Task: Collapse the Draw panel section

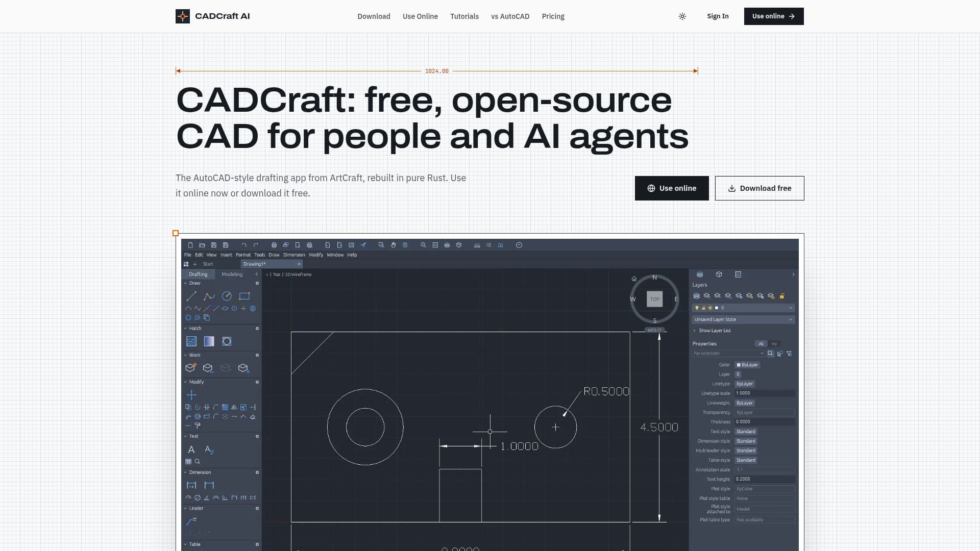Action: coord(185,283)
